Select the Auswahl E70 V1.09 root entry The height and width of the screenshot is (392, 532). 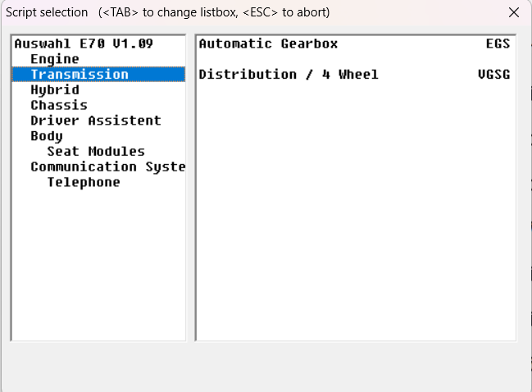(x=84, y=43)
